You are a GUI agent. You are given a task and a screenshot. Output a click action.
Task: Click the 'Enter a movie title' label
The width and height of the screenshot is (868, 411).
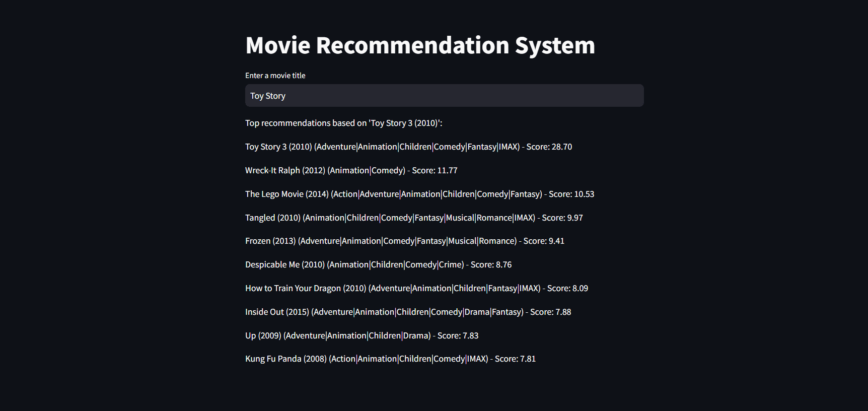click(x=275, y=75)
